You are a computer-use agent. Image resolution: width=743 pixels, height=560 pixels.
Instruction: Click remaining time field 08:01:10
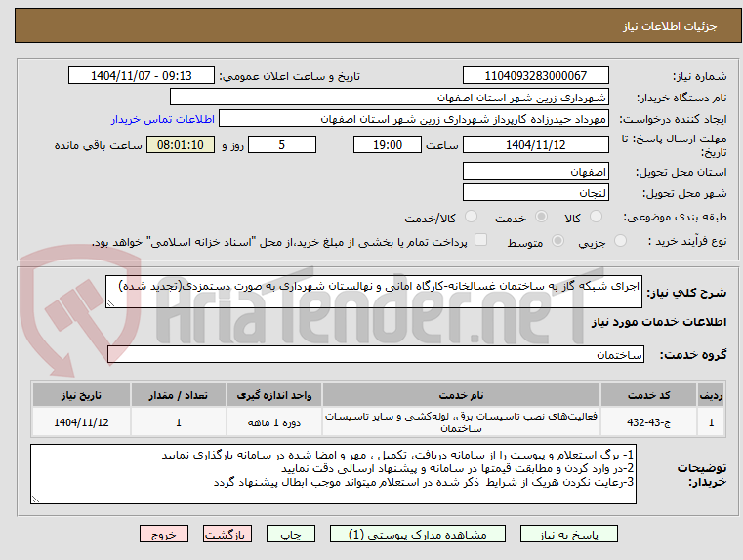(181, 144)
